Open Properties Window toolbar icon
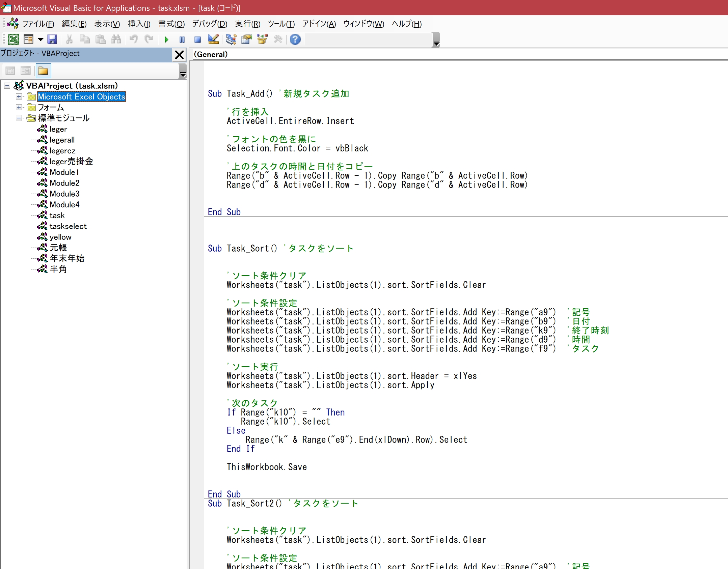This screenshot has height=569, width=728. tap(247, 39)
